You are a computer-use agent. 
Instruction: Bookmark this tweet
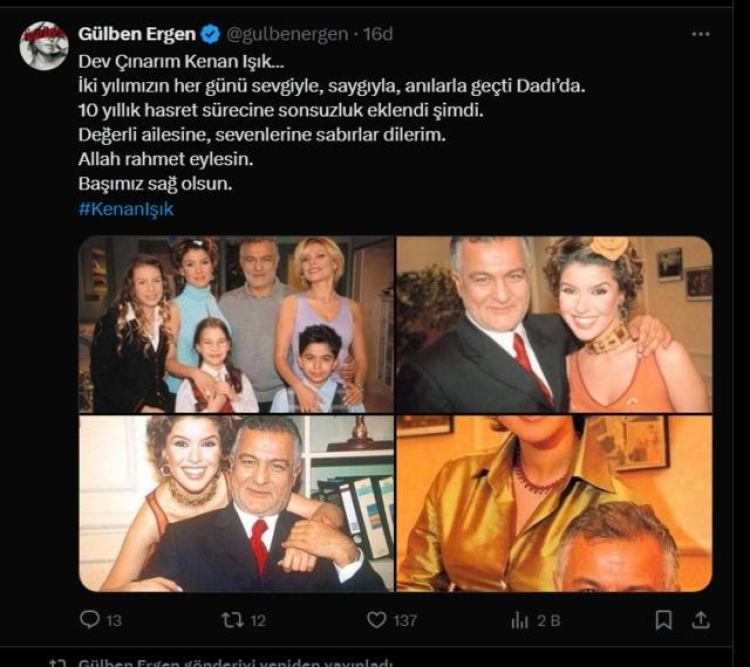coord(663,620)
